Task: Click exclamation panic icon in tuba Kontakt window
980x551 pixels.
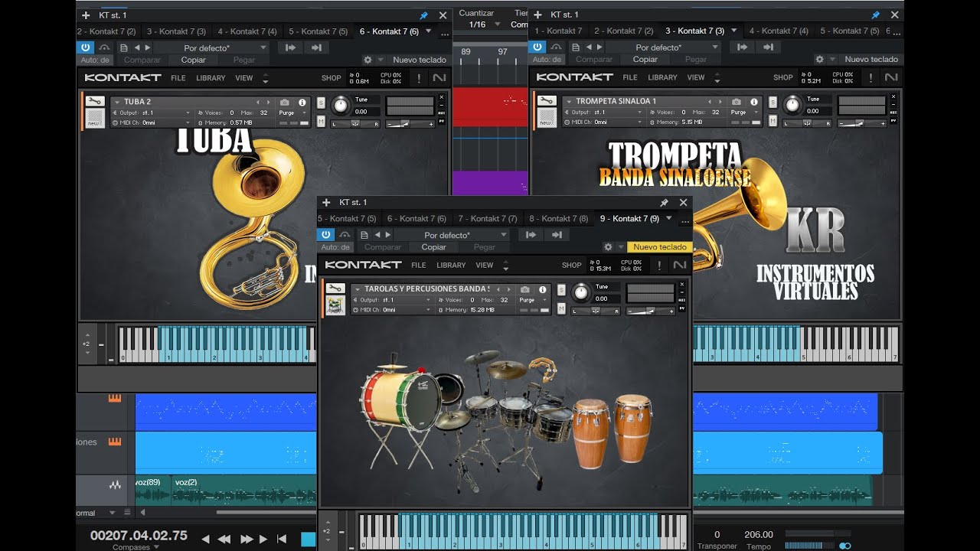Action: tap(419, 77)
